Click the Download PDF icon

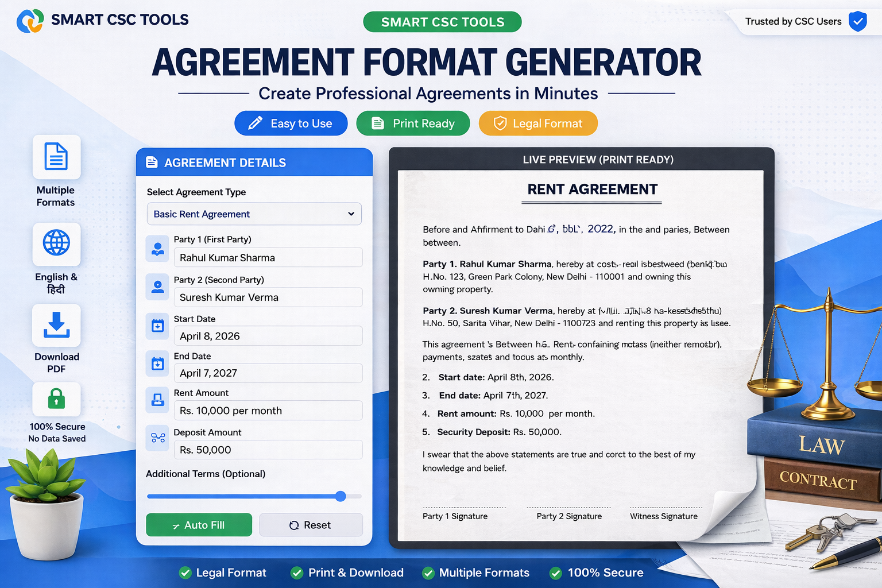point(56,326)
